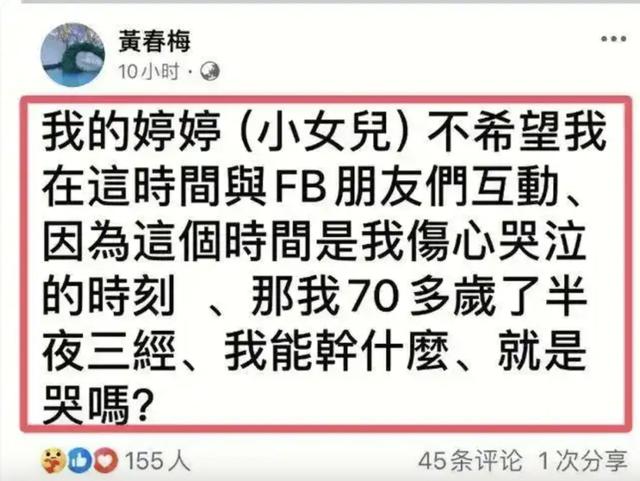
Task: View the 1次分享 shares
Action: pos(583,461)
